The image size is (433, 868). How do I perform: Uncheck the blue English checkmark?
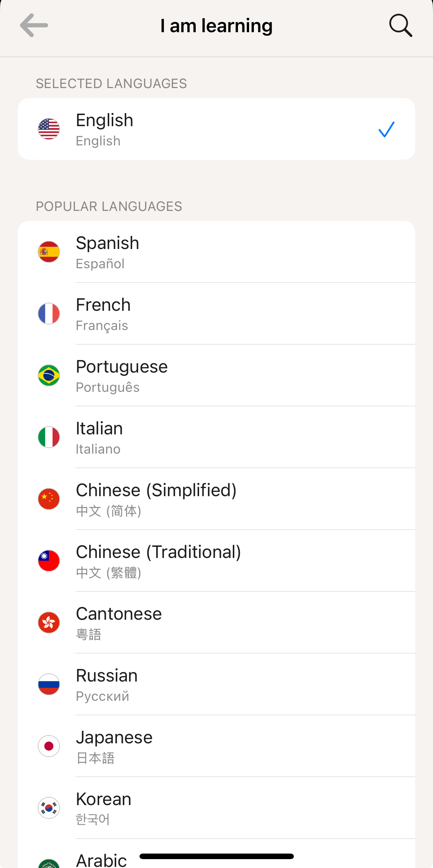tap(386, 129)
